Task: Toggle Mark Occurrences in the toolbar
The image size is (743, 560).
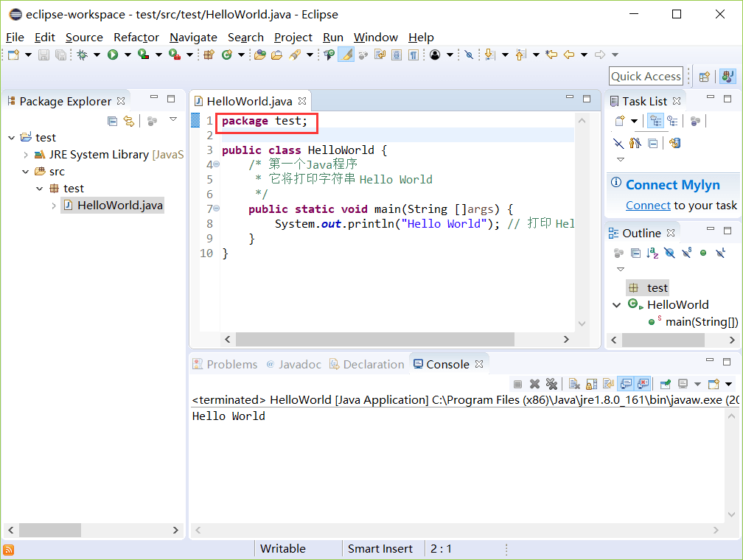Action: [346, 54]
